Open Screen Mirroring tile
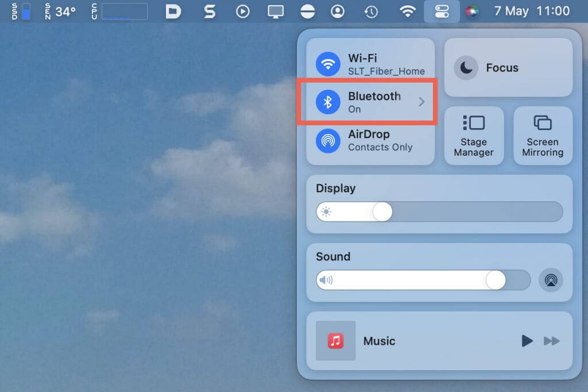The height and width of the screenshot is (392, 588). pos(543,136)
